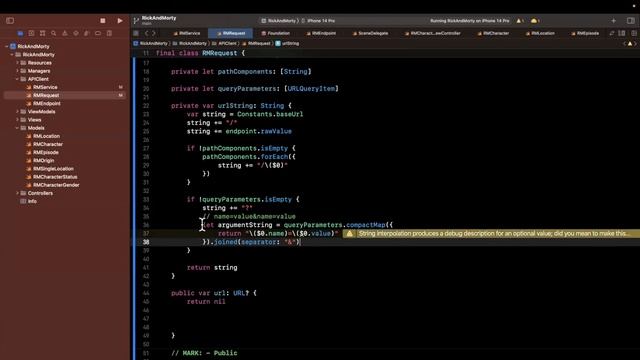Expand the Managers folder
The width and height of the screenshot is (640, 360).
coord(18,71)
